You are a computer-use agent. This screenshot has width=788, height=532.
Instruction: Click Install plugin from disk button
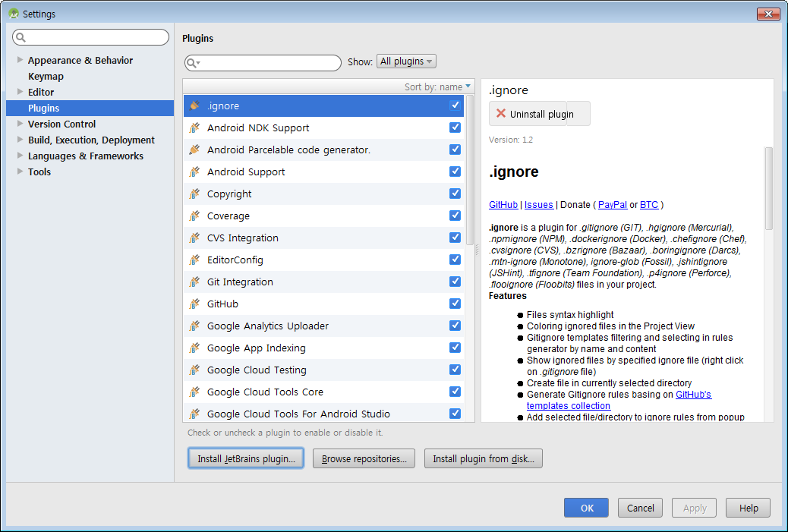point(484,458)
